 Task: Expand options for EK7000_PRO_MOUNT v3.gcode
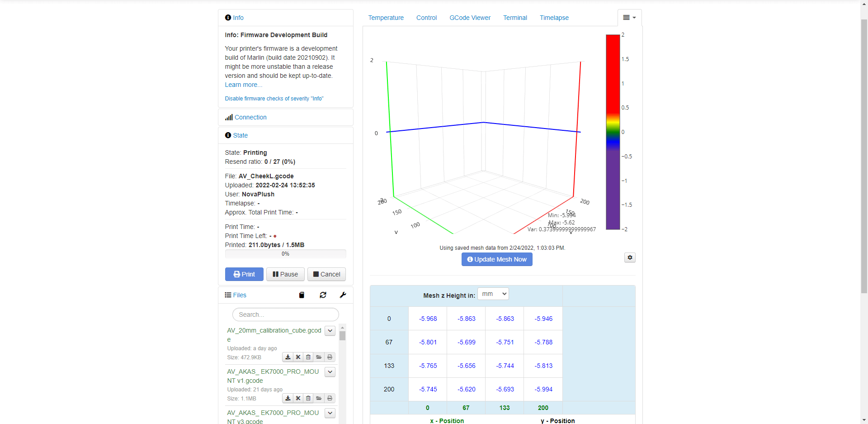(330, 413)
